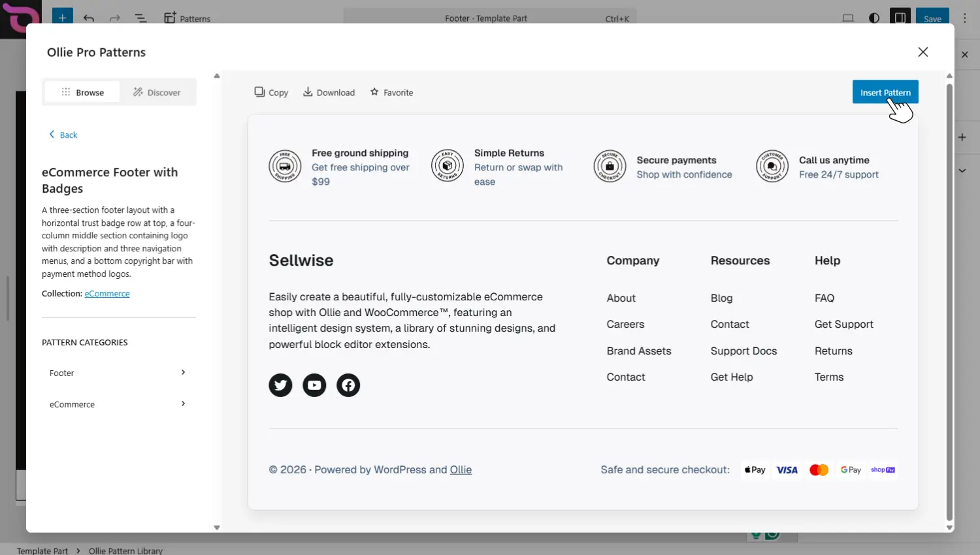Copy the pattern with the Copy icon
980x555 pixels.
[x=271, y=92]
